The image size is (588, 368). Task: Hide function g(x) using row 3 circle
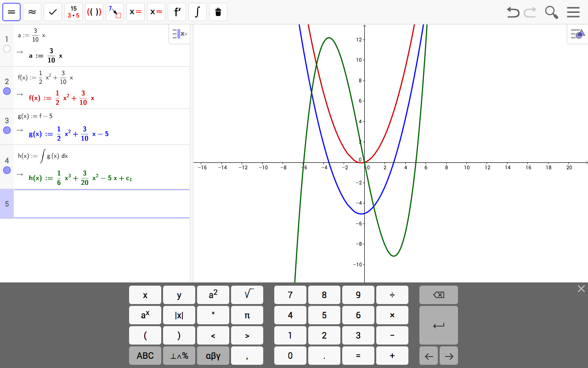[7, 130]
